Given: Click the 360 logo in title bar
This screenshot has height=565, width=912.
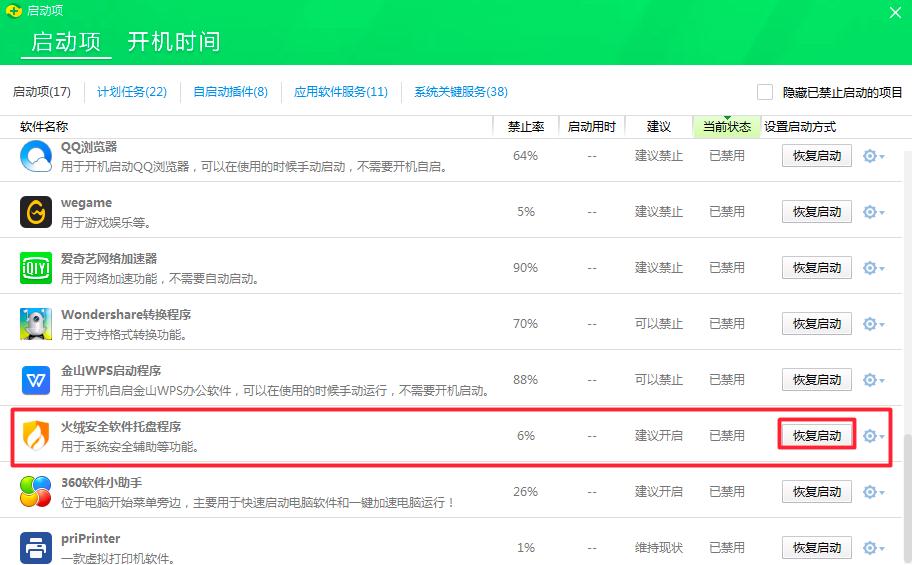Looking at the screenshot, I should pyautogui.click(x=13, y=10).
